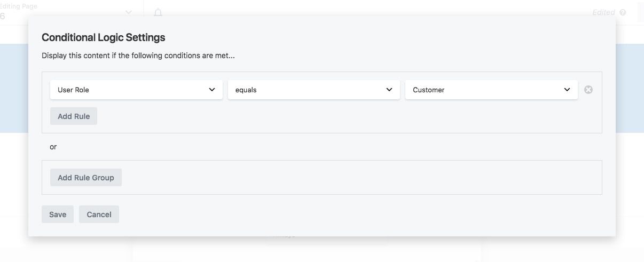Open the User Role dropdown
Screen dimensions: 644x262
(136, 90)
